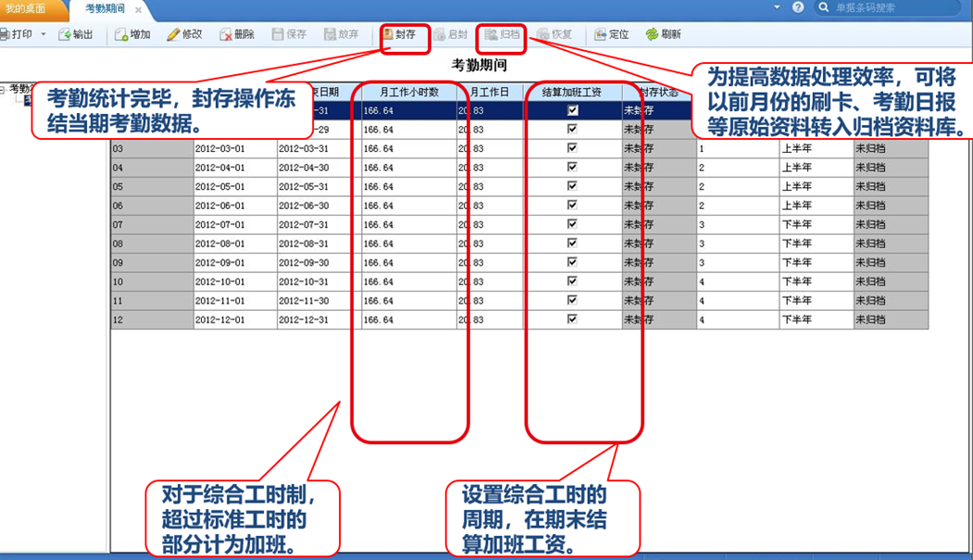Open the dropdown arrow next to 打印

coord(44,35)
